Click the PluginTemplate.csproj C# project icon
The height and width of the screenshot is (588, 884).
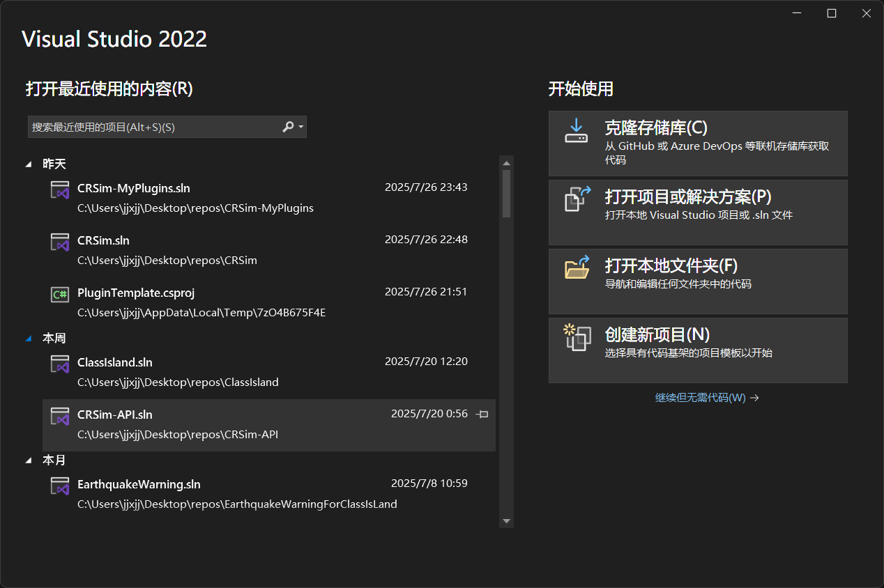tap(60, 294)
